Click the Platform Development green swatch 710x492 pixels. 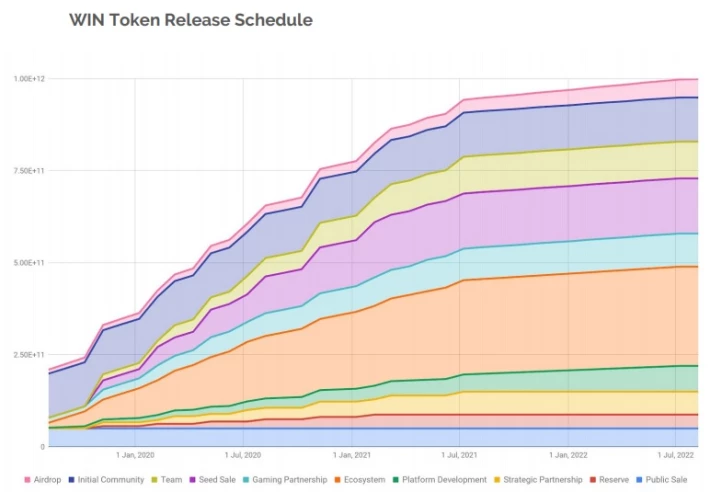395,480
